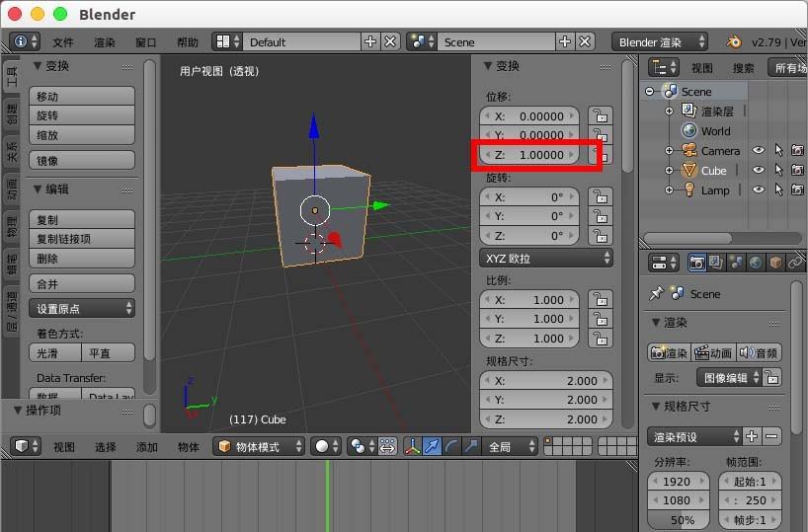Toggle the 3D manipulator axes icon
Screen dimensions: 808x532
point(412,446)
